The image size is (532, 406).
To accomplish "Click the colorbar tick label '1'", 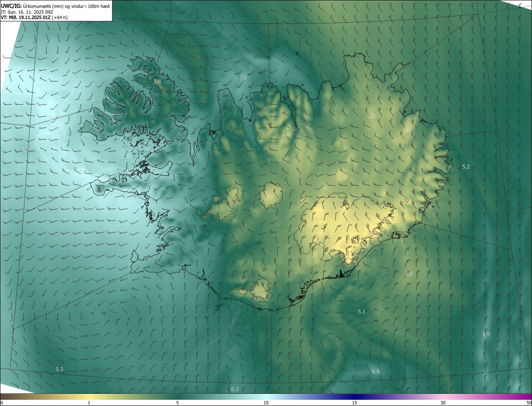I will tap(89, 403).
